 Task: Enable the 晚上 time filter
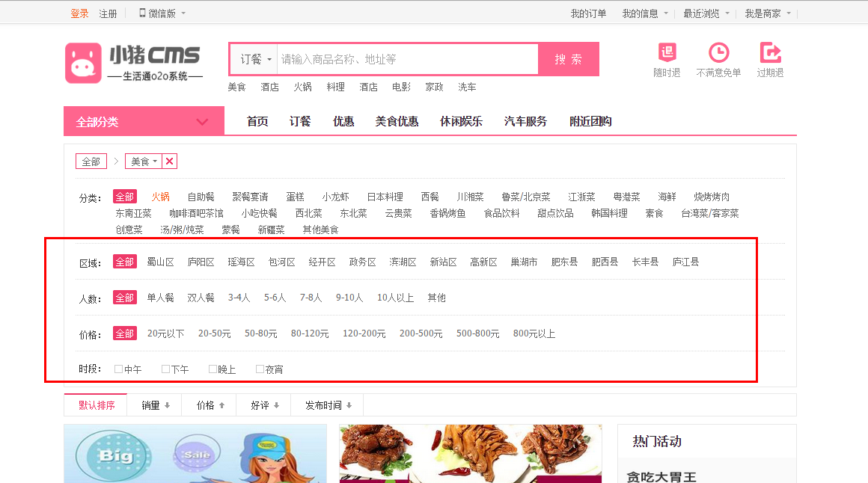click(x=212, y=369)
